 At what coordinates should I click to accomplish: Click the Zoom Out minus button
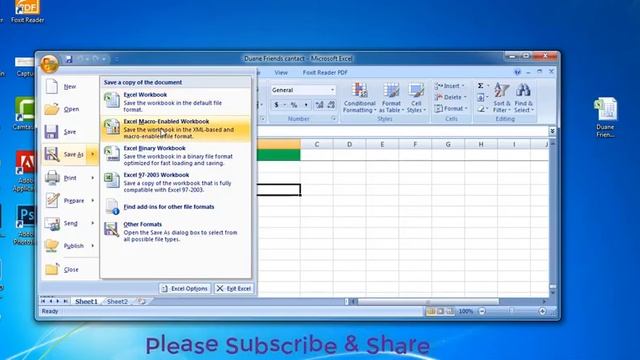(x=482, y=311)
